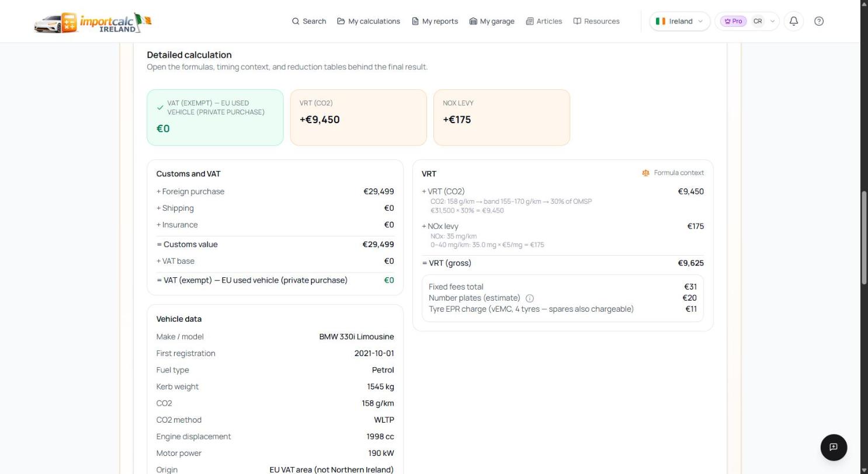Click the Irish flag icon
868x474 pixels.
(661, 21)
